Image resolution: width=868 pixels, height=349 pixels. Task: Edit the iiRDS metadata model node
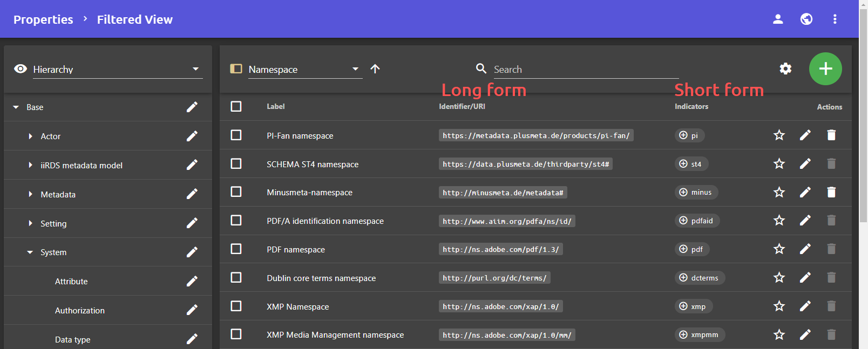[192, 165]
